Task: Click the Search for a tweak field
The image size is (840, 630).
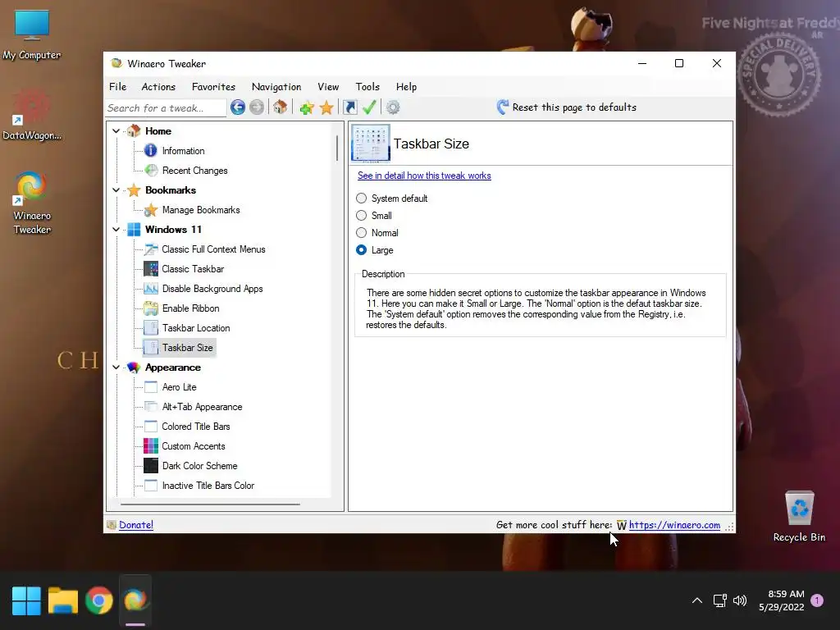Action: pos(166,108)
